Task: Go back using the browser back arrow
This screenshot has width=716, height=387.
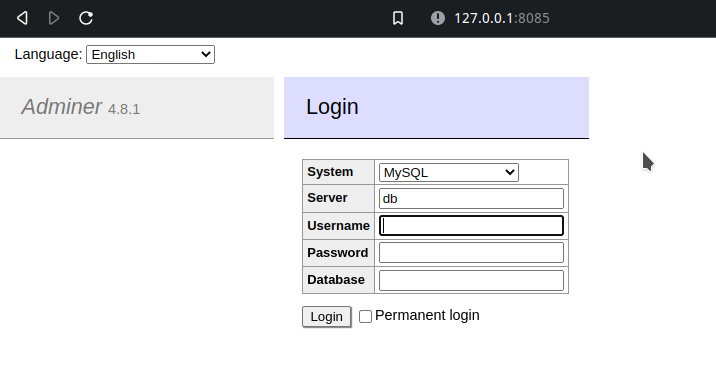Action: [x=22, y=18]
